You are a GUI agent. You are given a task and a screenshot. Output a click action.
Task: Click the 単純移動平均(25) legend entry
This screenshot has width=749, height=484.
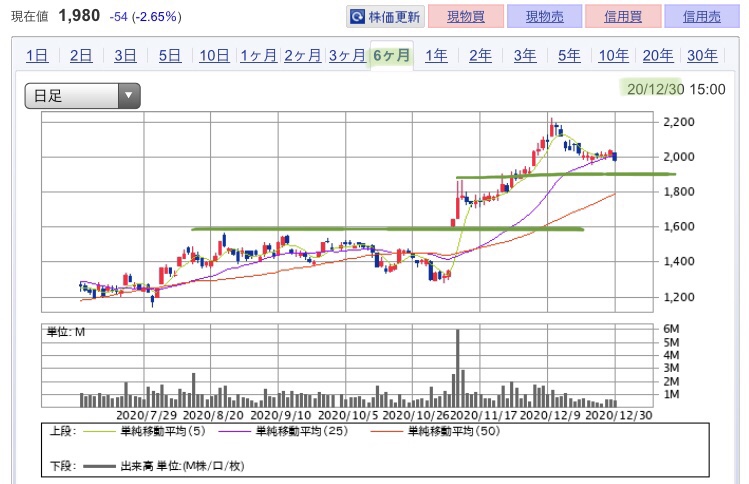tap(283, 431)
